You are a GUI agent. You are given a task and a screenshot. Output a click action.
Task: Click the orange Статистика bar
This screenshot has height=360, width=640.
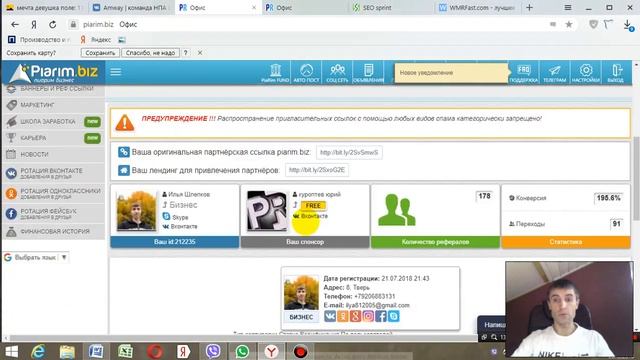[x=566, y=242]
